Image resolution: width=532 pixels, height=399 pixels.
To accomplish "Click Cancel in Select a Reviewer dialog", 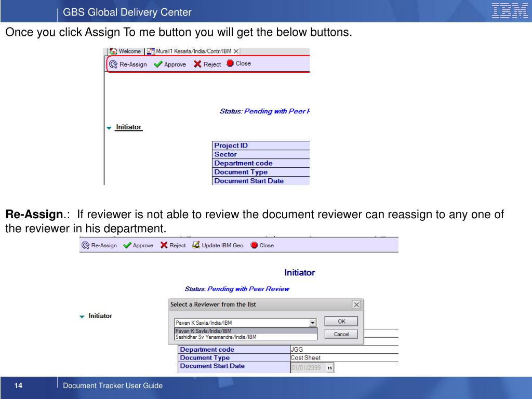I will tap(341, 334).
